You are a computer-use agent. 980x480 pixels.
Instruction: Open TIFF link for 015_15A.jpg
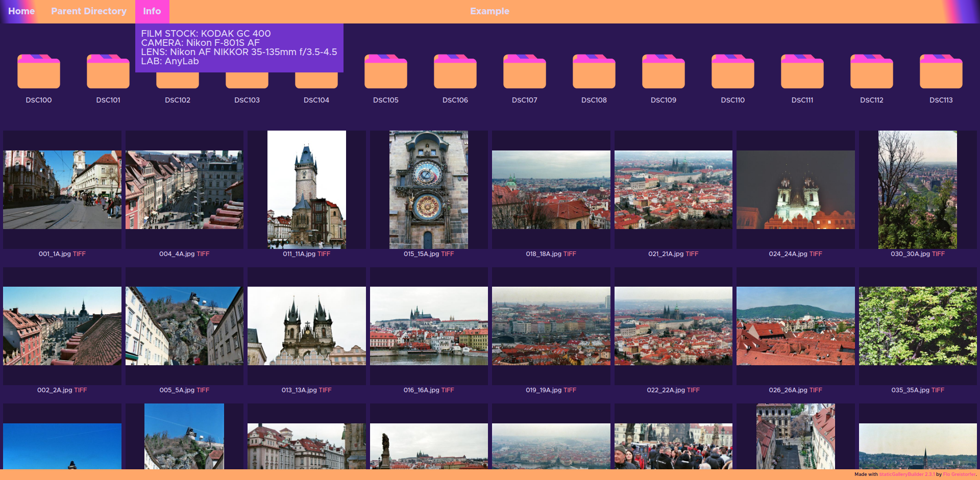click(x=447, y=254)
